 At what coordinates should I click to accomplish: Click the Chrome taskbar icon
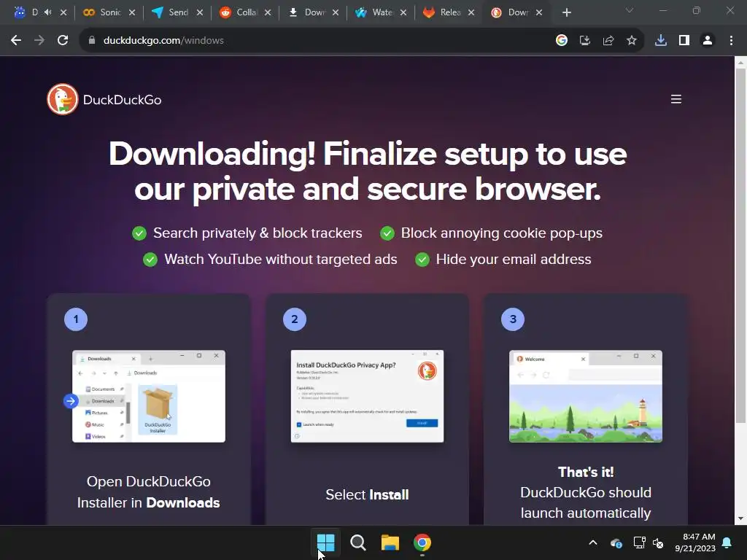[422, 542]
